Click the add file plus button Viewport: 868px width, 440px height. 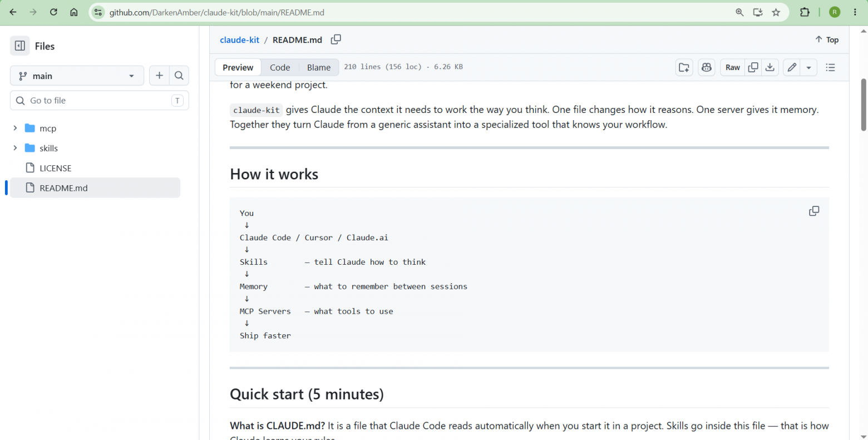coord(159,76)
